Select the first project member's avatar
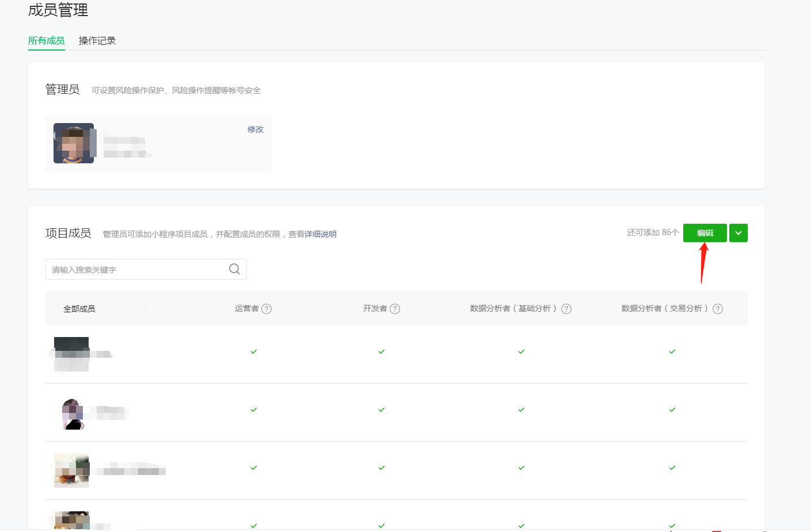Viewport: 811px width, 532px height. click(71, 354)
